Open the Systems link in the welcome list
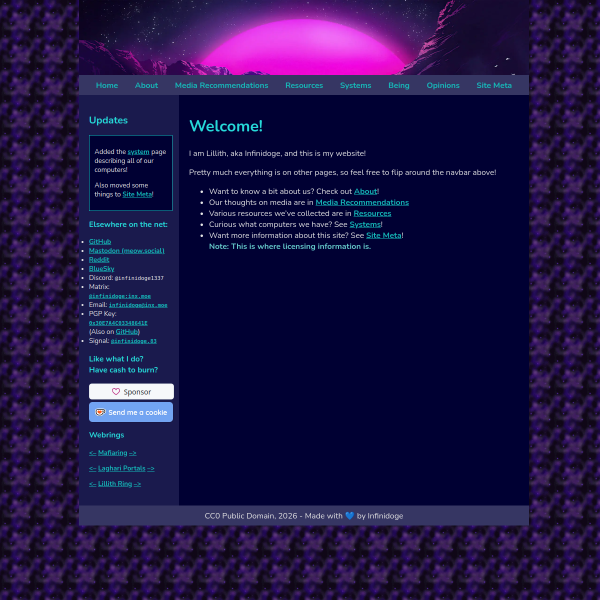Viewport: 600px width, 600px height. point(365,225)
